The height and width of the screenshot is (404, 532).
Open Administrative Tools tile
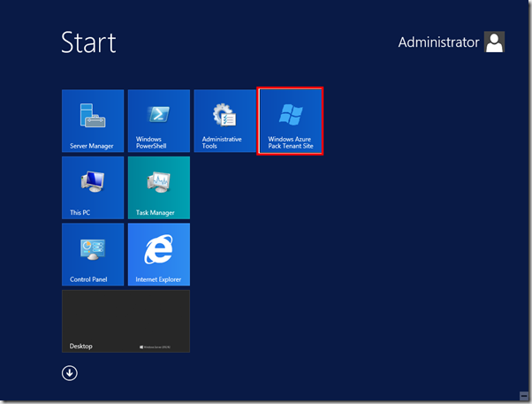pos(224,120)
